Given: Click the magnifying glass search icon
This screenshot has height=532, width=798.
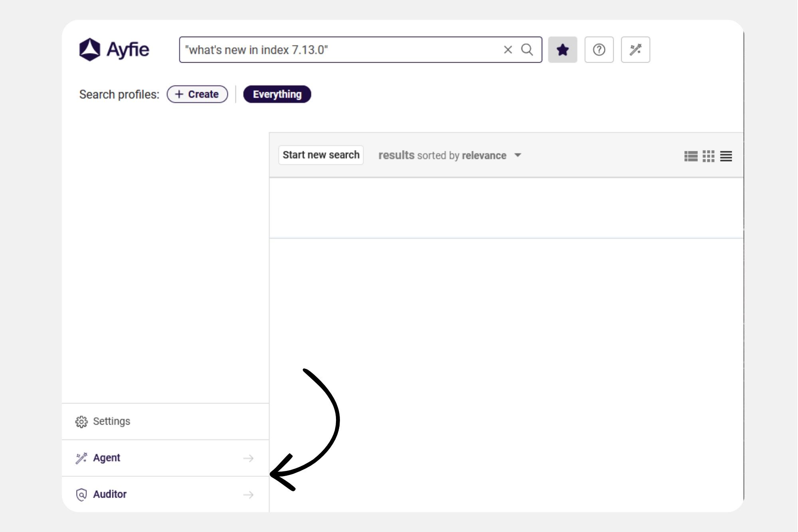Looking at the screenshot, I should [x=527, y=50].
